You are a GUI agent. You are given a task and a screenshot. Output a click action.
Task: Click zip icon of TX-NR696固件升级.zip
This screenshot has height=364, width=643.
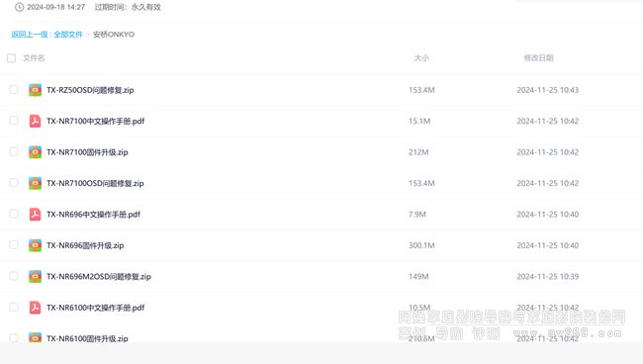pos(35,245)
